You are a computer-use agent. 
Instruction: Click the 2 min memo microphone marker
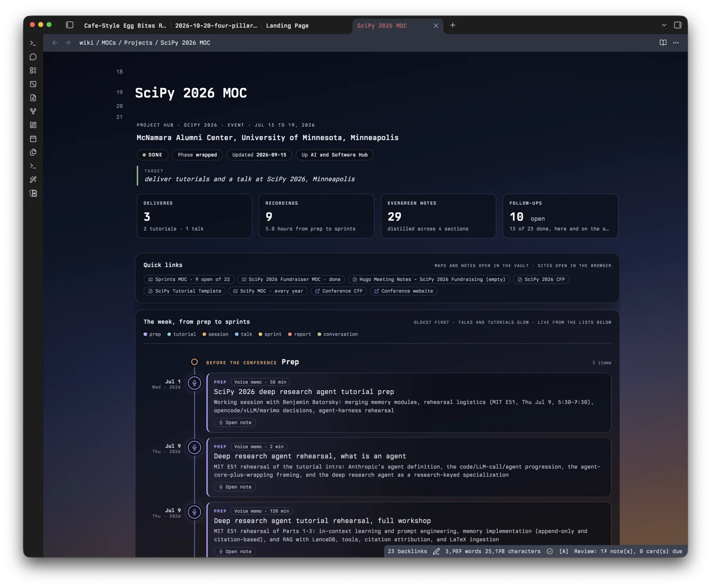point(194,447)
